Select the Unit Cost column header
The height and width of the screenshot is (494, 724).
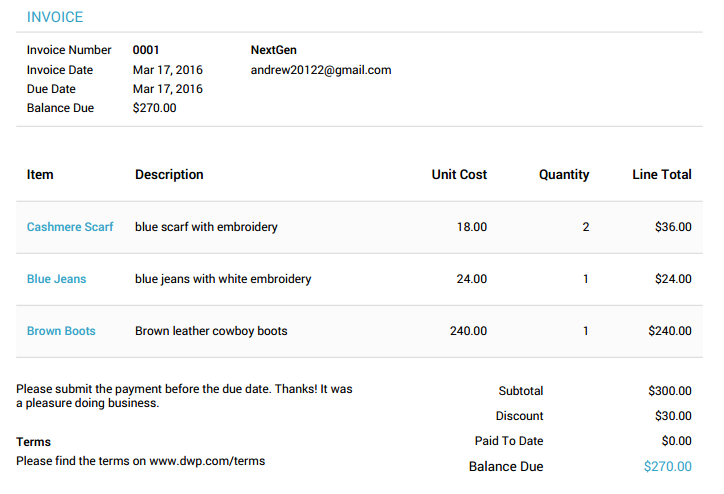pyautogui.click(x=459, y=175)
